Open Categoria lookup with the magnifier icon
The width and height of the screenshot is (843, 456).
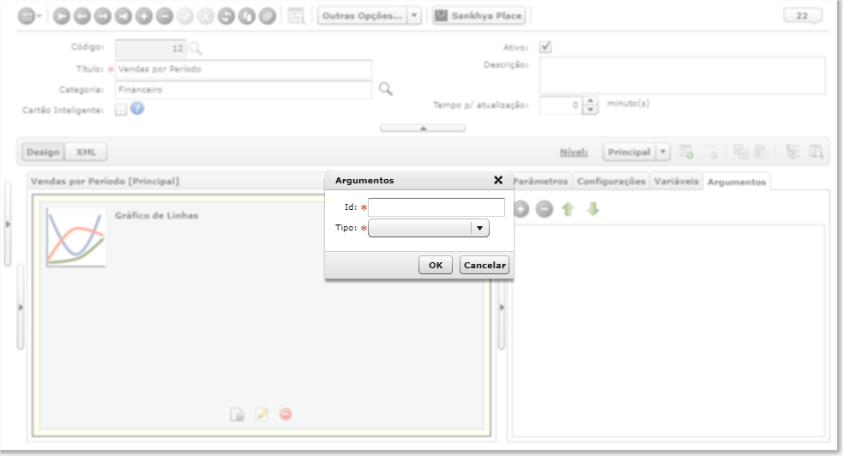pyautogui.click(x=385, y=89)
